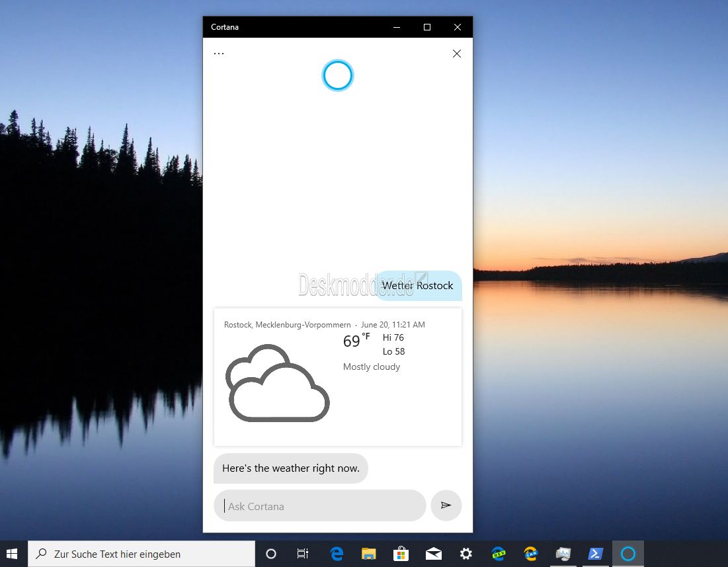This screenshot has width=728, height=567.
Task: Open the Windows Start menu
Action: click(12, 554)
